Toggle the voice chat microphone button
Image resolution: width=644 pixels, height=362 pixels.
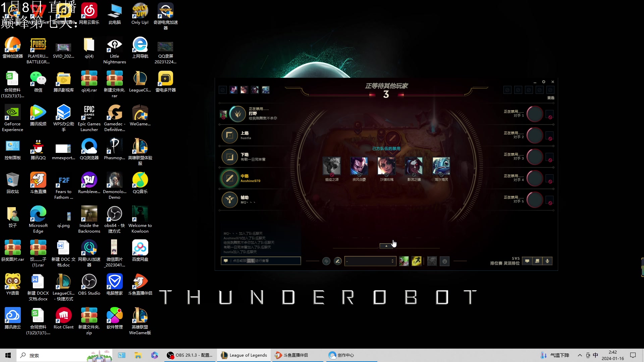pos(547,261)
